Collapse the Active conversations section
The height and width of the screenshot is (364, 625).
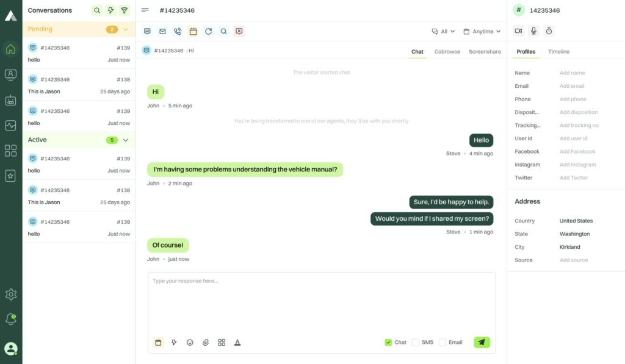point(126,140)
